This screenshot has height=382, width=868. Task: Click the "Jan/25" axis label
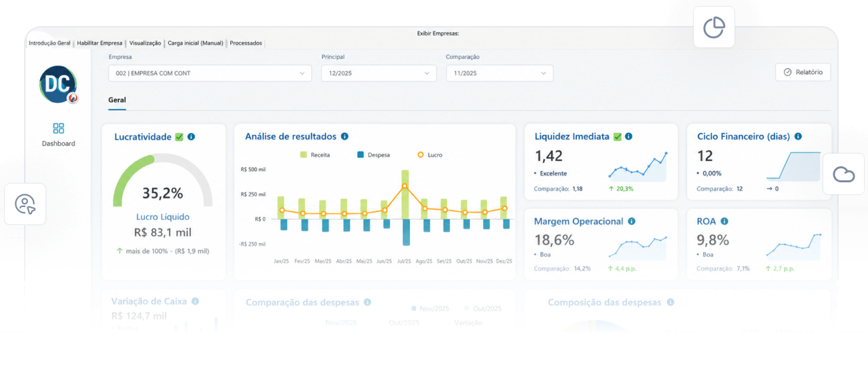pyautogui.click(x=282, y=261)
